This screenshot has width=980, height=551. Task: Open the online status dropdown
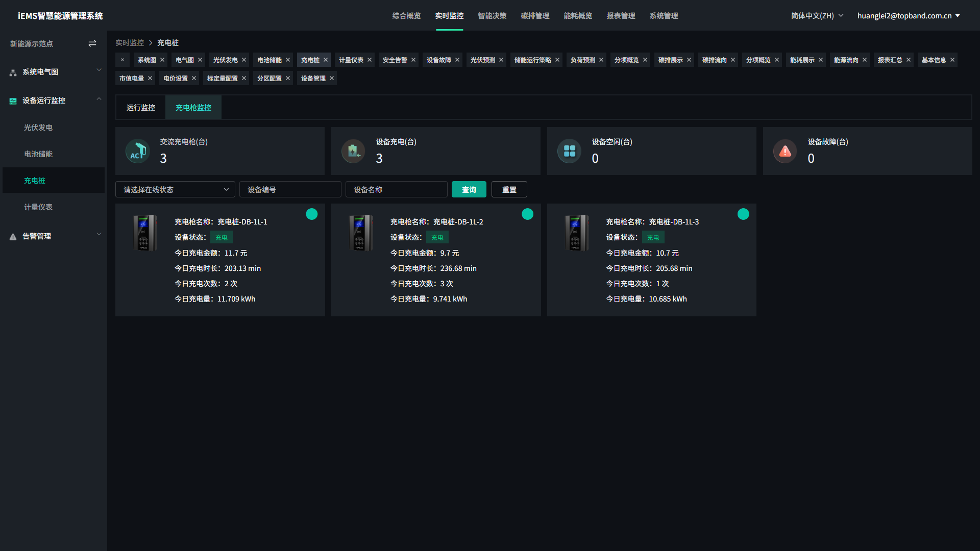pyautogui.click(x=175, y=190)
